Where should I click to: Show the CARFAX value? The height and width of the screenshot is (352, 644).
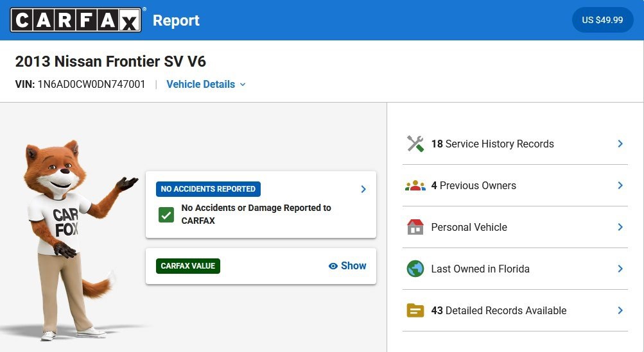tap(347, 266)
